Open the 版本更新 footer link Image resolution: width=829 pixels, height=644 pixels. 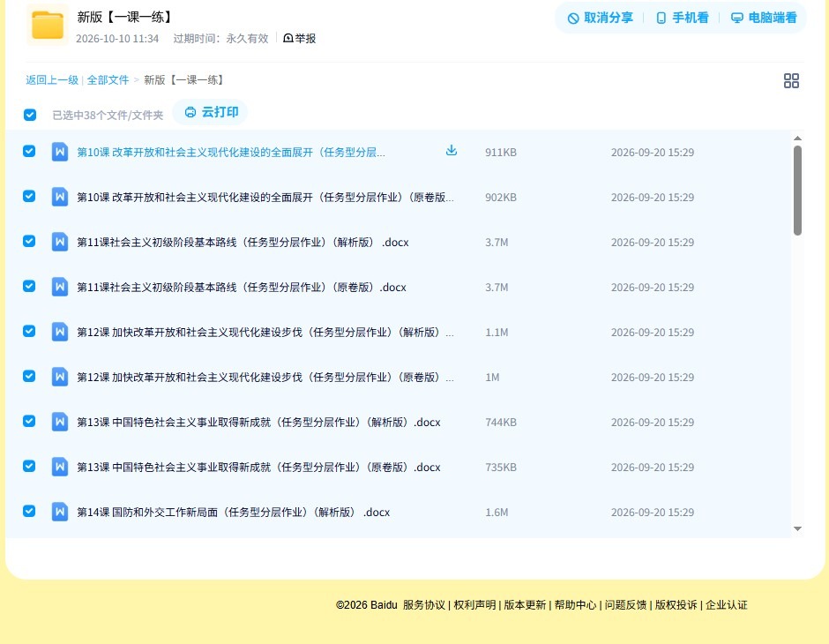[525, 605]
